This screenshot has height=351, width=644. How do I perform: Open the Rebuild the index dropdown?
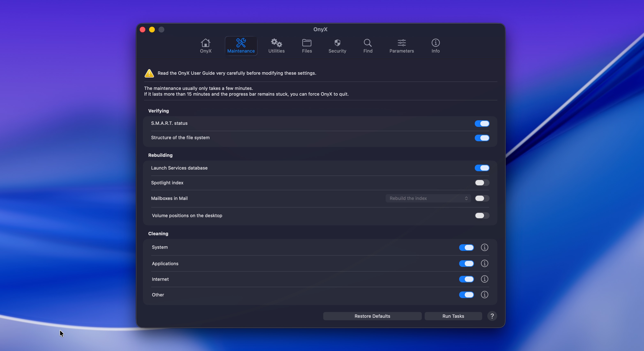428,198
